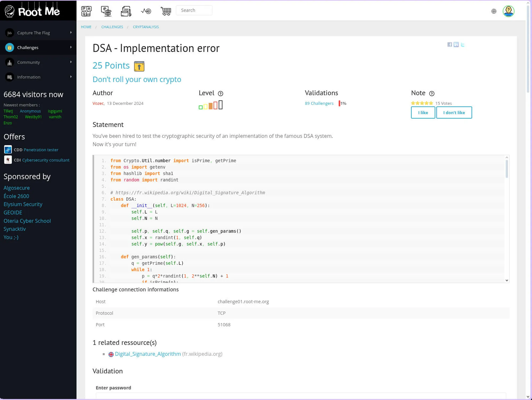Image resolution: width=532 pixels, height=400 pixels.
Task: Click the globe language selector icon
Action: (x=494, y=11)
